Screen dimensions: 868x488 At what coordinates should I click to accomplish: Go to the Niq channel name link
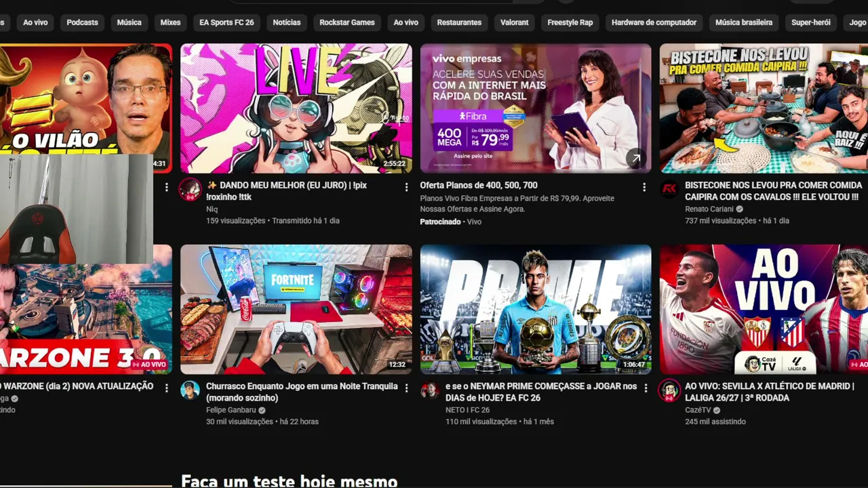coord(212,209)
